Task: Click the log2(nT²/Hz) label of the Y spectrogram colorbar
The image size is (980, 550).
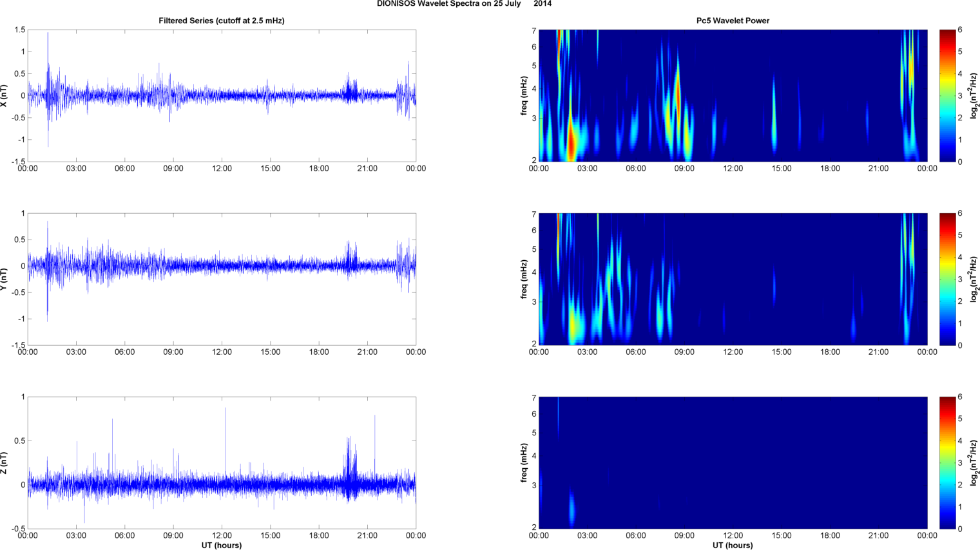Action: coord(974,279)
